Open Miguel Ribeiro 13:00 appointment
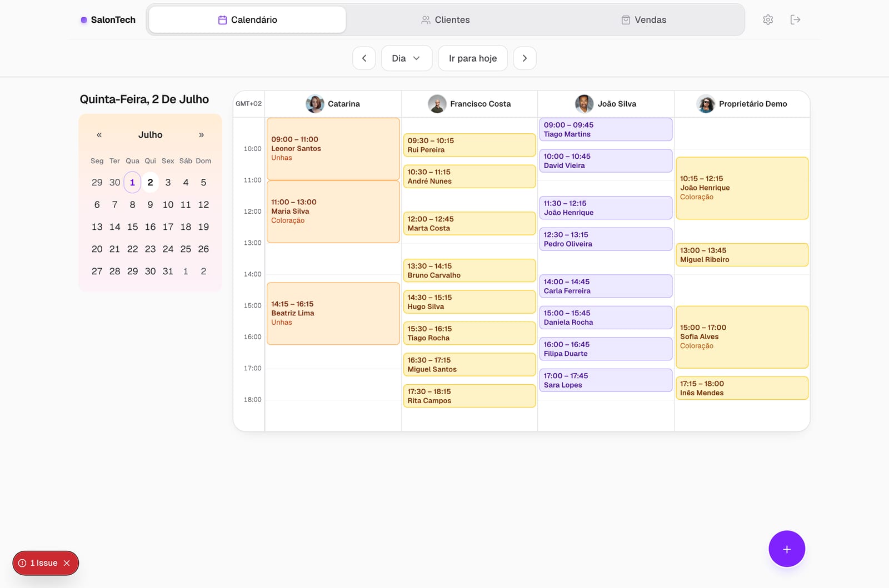The width and height of the screenshot is (889, 588). (x=742, y=255)
